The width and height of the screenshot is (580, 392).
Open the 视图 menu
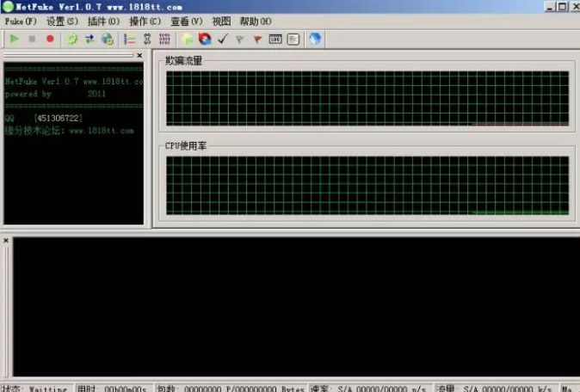(221, 21)
